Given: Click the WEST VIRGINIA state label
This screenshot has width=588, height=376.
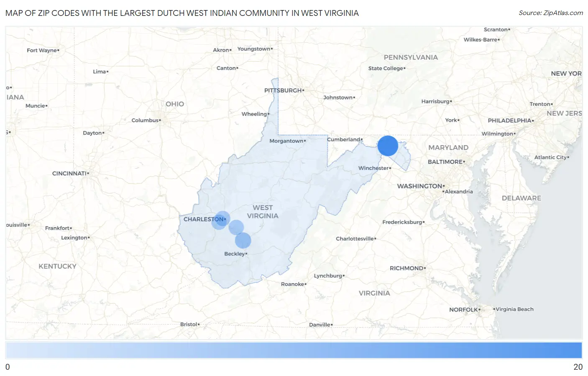Looking at the screenshot, I should coord(263,212).
